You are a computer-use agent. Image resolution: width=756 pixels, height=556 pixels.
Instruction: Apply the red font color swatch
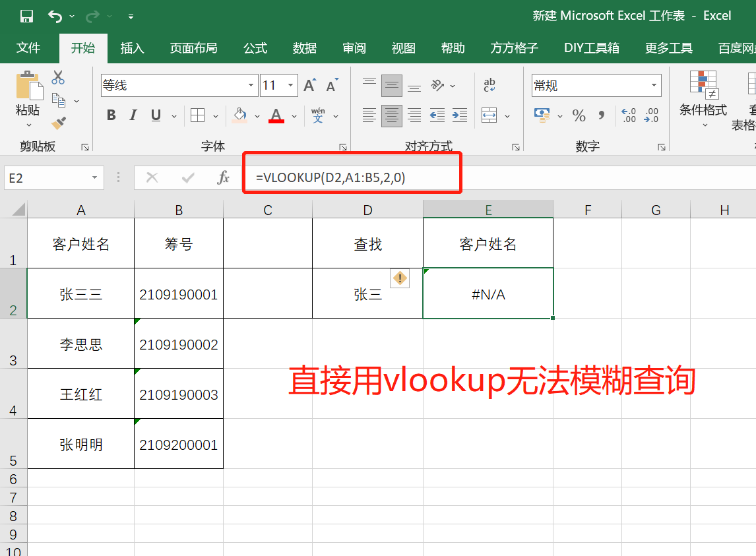coord(276,115)
